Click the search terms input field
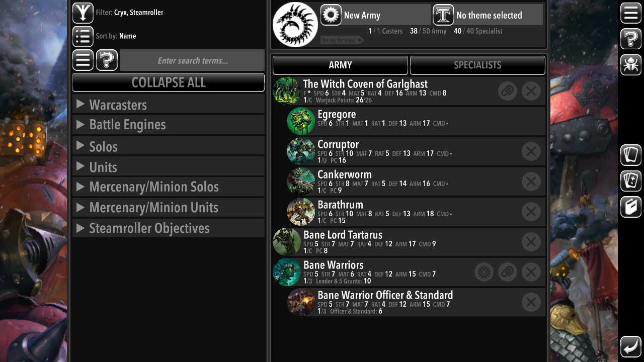 click(192, 60)
